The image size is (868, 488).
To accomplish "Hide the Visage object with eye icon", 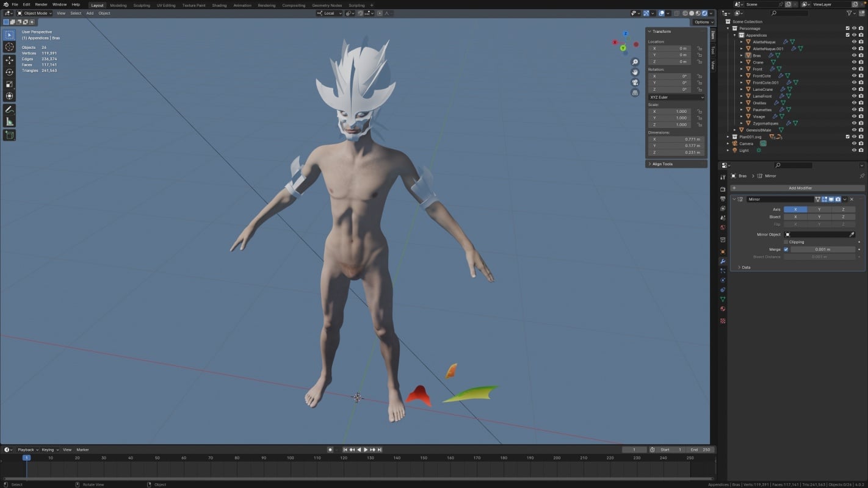I will (854, 117).
